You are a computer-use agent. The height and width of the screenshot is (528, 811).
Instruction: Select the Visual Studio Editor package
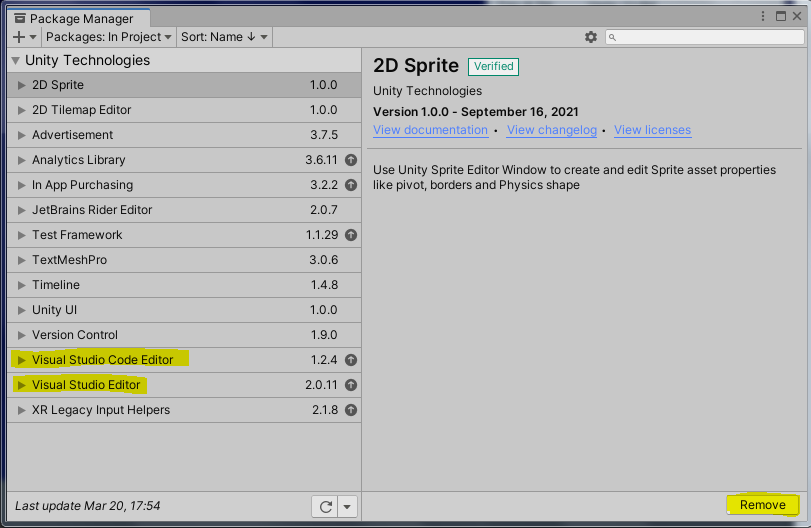(184, 385)
